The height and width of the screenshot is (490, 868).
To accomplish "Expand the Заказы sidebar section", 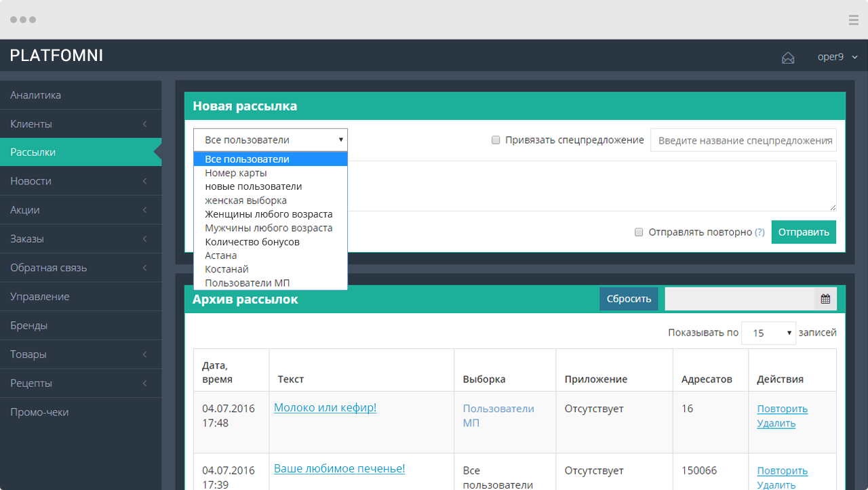I will (x=81, y=239).
